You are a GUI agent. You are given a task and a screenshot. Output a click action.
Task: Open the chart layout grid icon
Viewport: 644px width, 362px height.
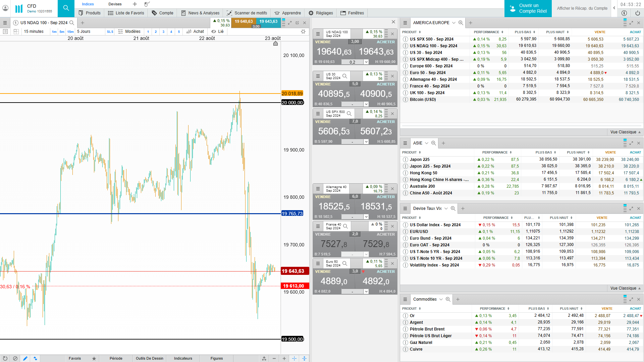(x=16, y=32)
